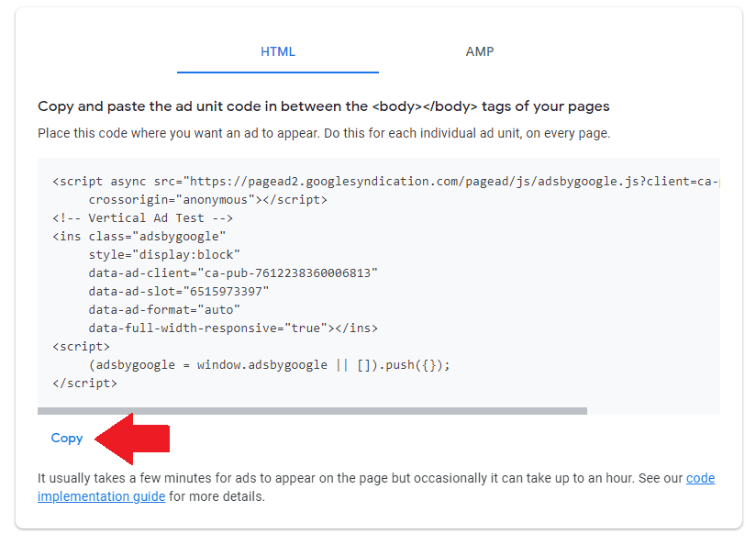Click the adsbygoogle push statement line
This screenshot has width=756, height=545.
270,364
